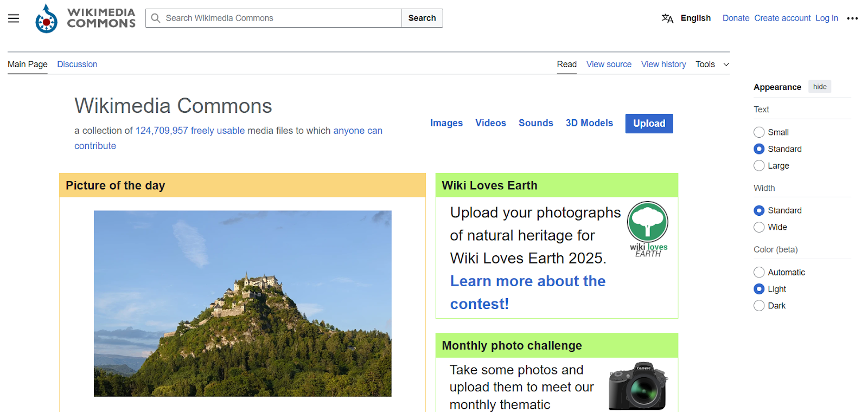Viewport: 868px width, 412px height.
Task: Click the Wiki Loves Earth tree logo
Action: coord(648,229)
